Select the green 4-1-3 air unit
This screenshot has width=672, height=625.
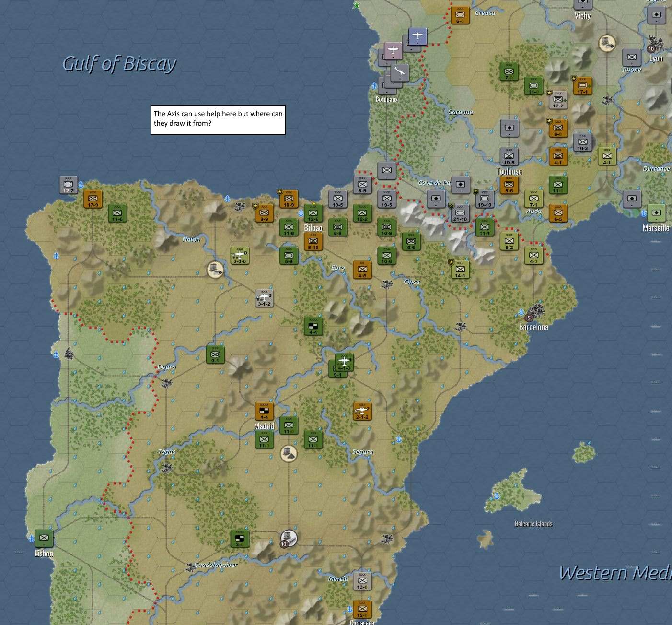[344, 363]
